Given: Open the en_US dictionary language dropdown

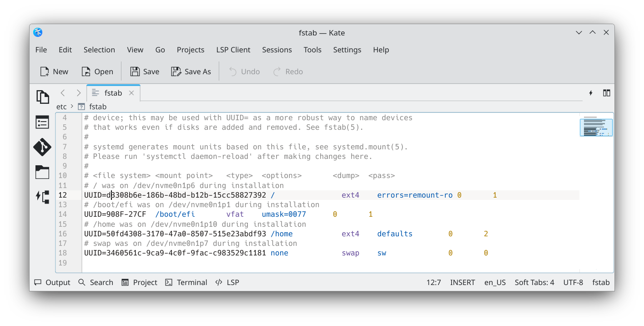Looking at the screenshot, I should point(495,282).
